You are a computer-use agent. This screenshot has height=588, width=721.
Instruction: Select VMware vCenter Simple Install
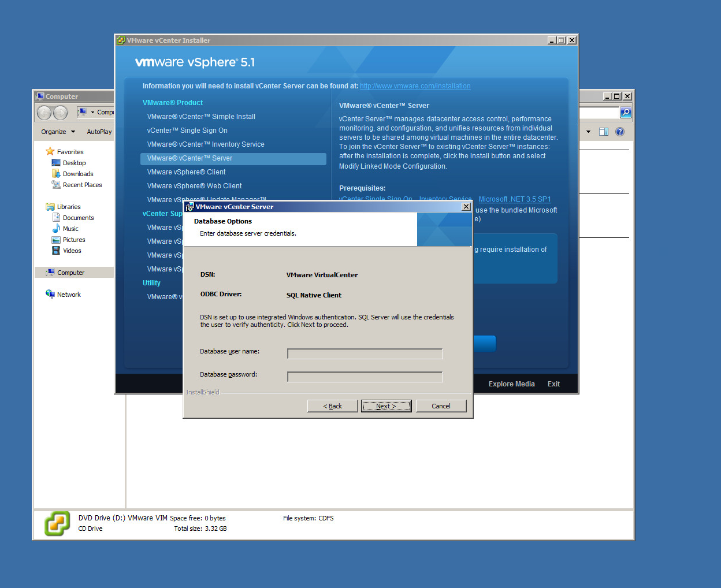[x=201, y=117]
